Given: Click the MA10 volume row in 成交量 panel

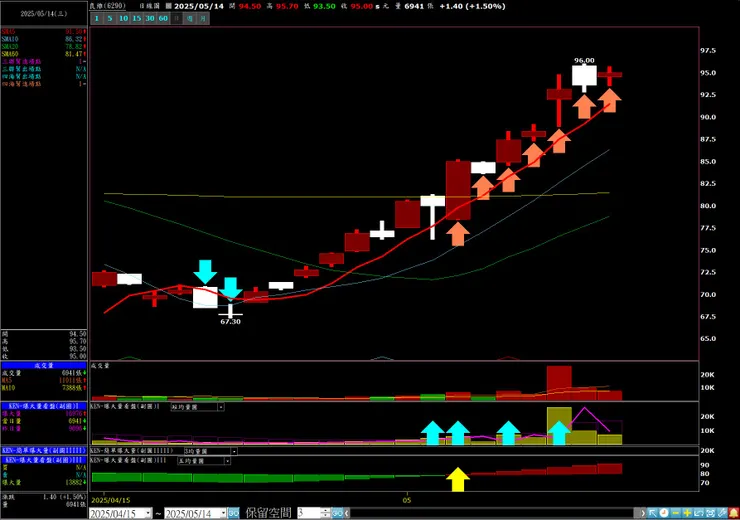Looking at the screenshot, I should 44,388.
